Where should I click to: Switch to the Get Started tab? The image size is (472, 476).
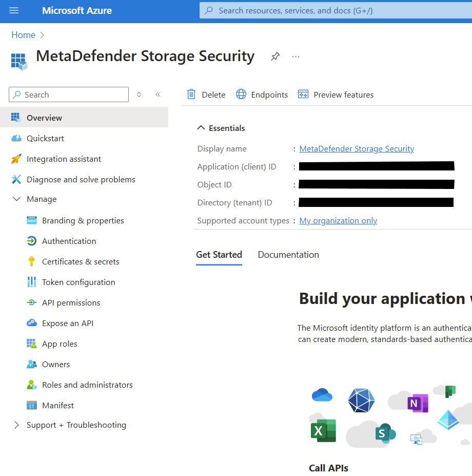[x=219, y=255]
